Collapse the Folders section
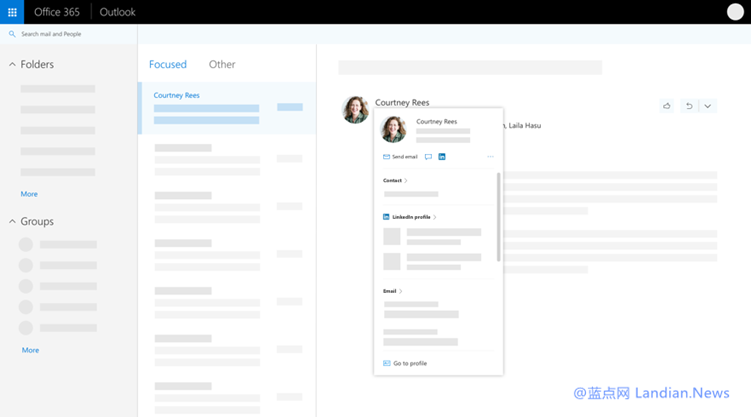Viewport: 751px width, 417px height. coord(12,65)
